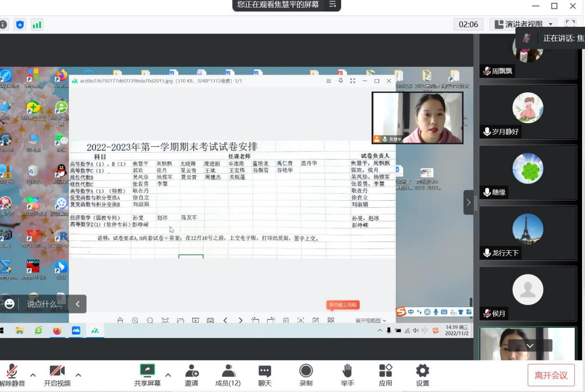Open the 成员(12) members list
Screen dimensions: 585x392
click(x=228, y=375)
